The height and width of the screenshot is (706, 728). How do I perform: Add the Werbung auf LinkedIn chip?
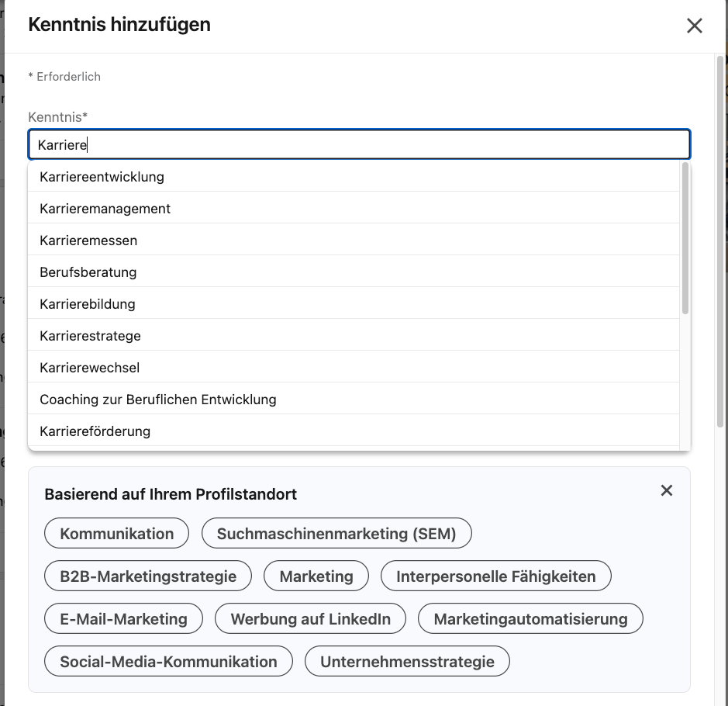pos(310,619)
